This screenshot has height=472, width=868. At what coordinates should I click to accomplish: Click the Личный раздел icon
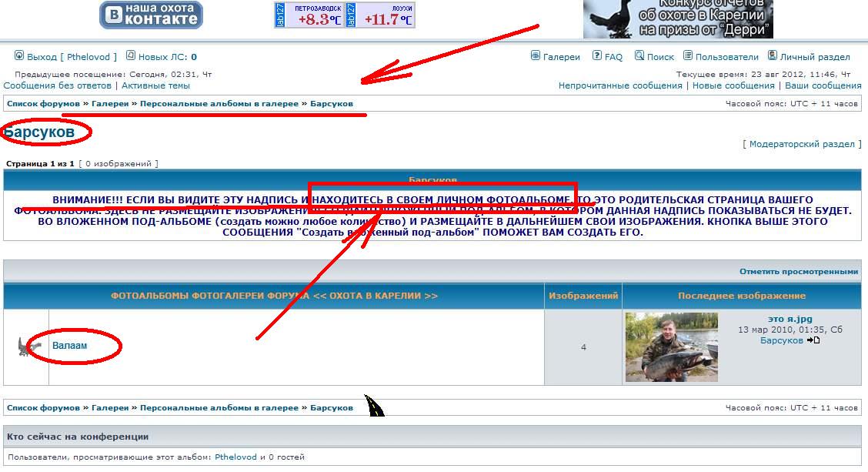[x=773, y=56]
